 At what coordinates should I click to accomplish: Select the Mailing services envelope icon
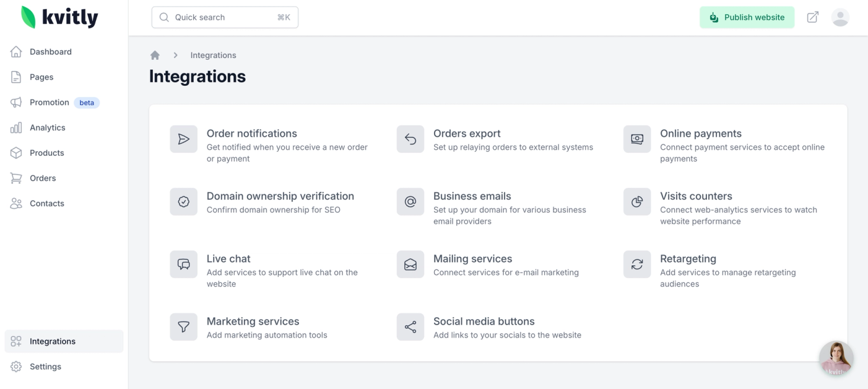pos(410,265)
